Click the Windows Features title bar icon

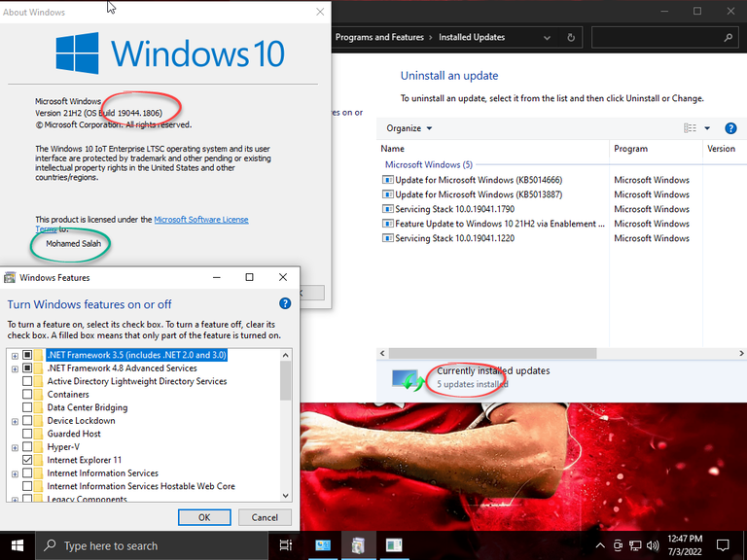(10, 278)
